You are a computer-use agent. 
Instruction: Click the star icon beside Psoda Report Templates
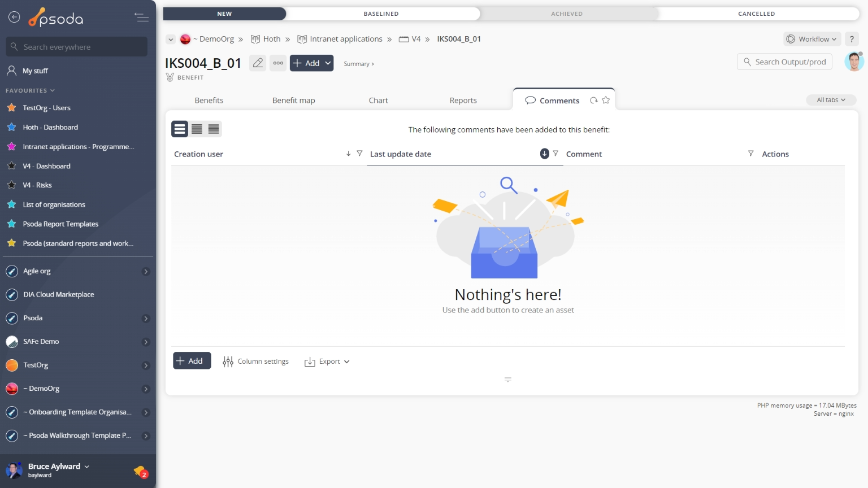tap(11, 224)
